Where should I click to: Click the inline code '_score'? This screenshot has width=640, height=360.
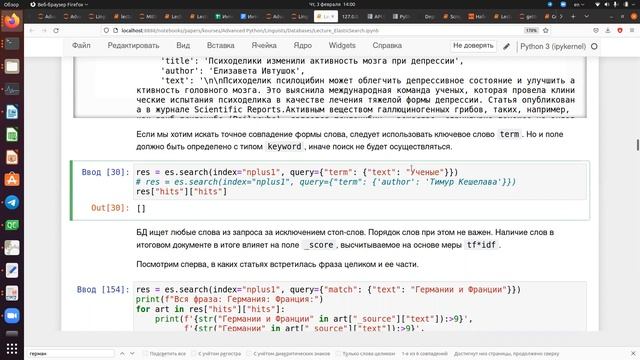319,245
